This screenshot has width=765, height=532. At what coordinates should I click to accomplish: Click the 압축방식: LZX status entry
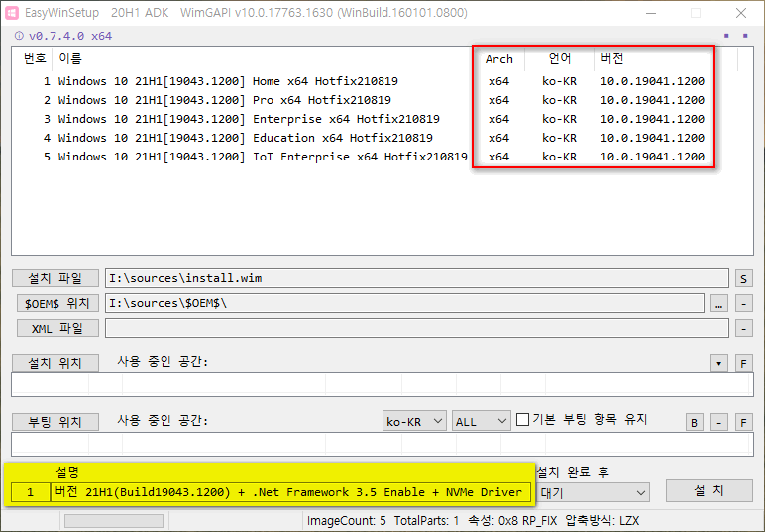point(602,521)
